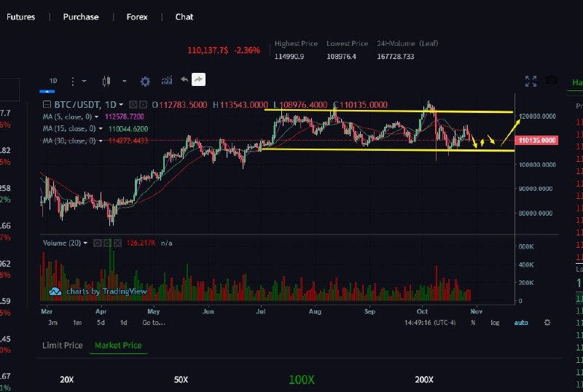
Task: Select the Limit Price tab
Action: click(x=62, y=345)
